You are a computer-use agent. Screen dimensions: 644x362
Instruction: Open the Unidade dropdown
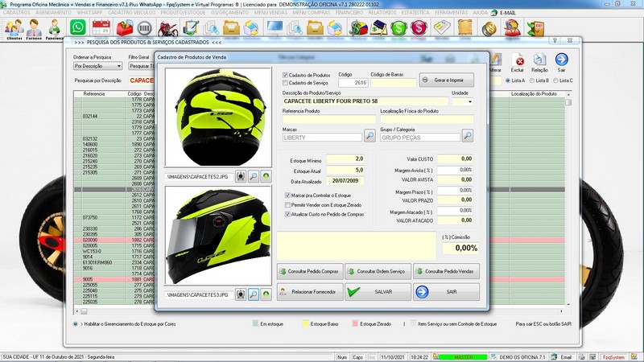[x=469, y=102]
